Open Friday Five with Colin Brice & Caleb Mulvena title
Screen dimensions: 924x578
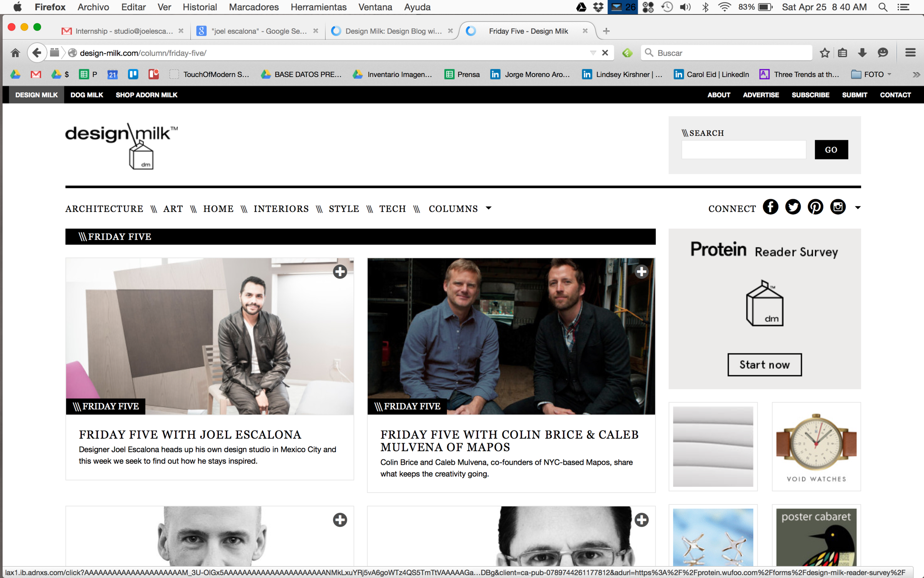[x=510, y=441]
